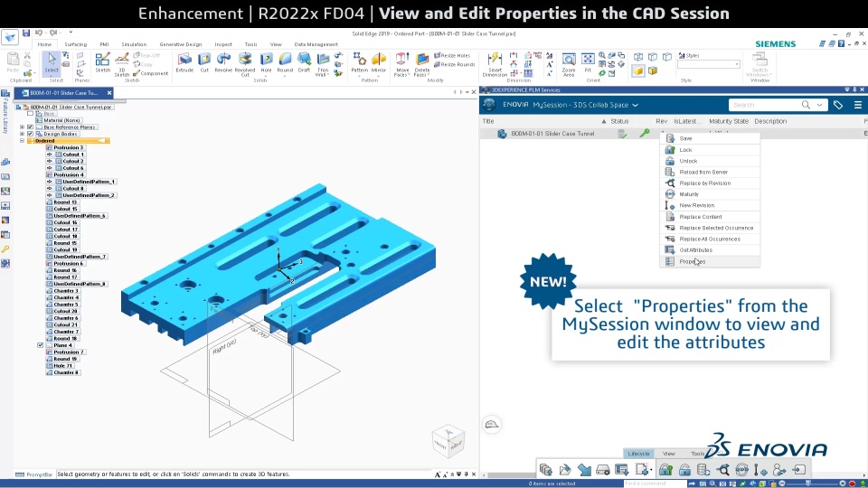The image size is (868, 488).
Task: Click the view orientation cube
Action: (x=448, y=441)
